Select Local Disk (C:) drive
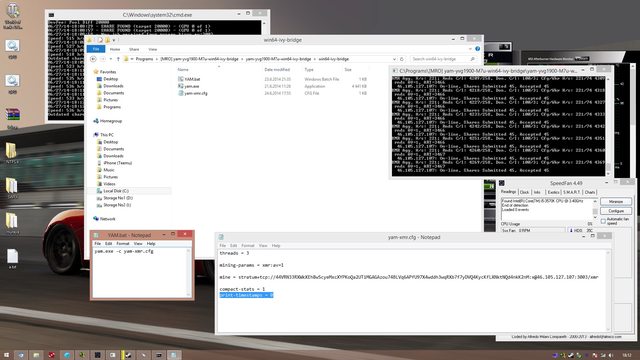The width and height of the screenshot is (640, 360). (x=116, y=191)
